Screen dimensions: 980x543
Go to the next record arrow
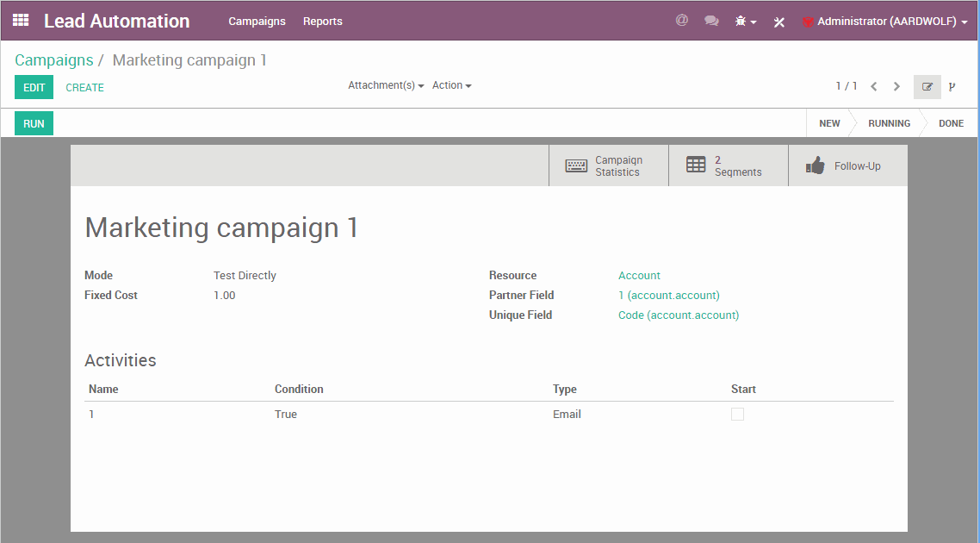pyautogui.click(x=896, y=86)
